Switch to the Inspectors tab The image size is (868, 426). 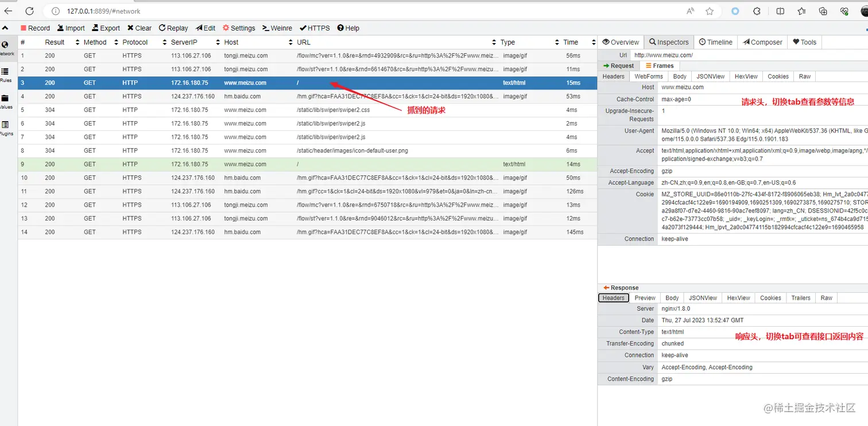[x=669, y=42]
